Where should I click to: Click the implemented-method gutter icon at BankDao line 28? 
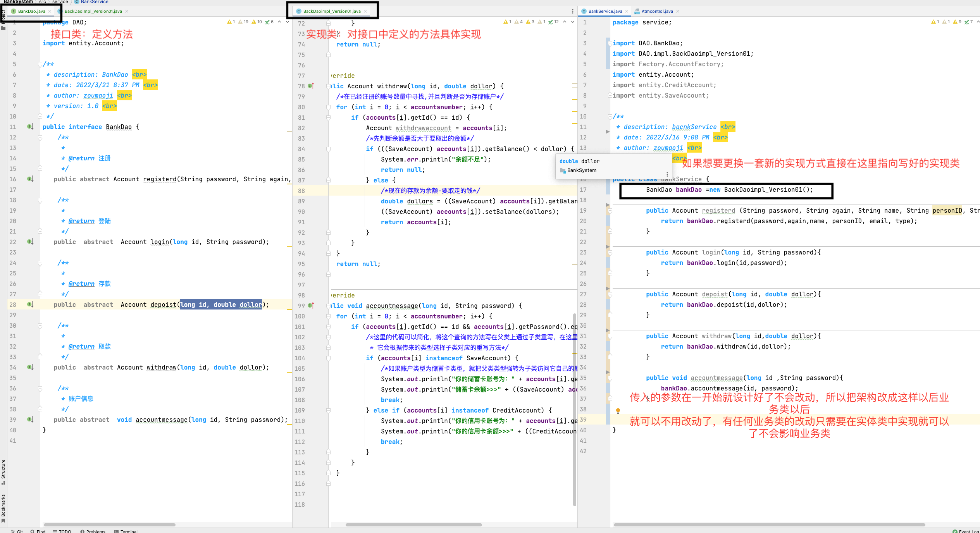[x=30, y=304]
